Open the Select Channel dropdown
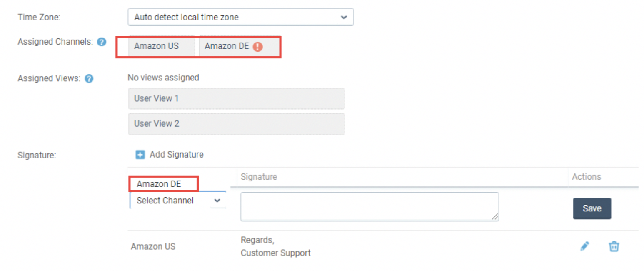The width and height of the screenshot is (644, 271). (178, 201)
